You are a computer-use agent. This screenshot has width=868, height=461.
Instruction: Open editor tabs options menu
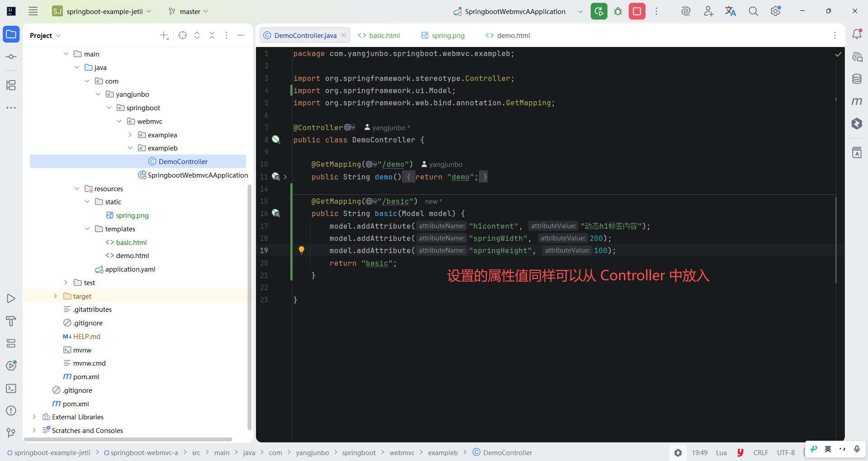point(835,35)
